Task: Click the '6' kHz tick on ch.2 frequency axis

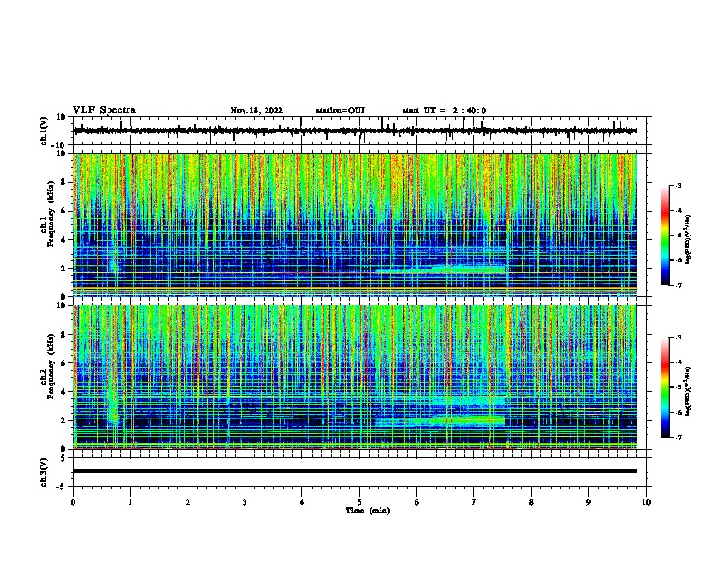Action: (63, 362)
